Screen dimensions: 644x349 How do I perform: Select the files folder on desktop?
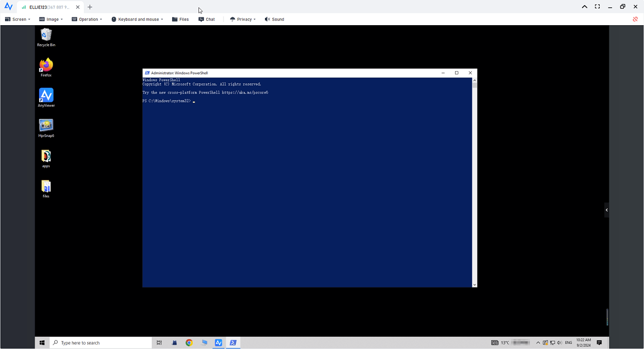pos(46,189)
